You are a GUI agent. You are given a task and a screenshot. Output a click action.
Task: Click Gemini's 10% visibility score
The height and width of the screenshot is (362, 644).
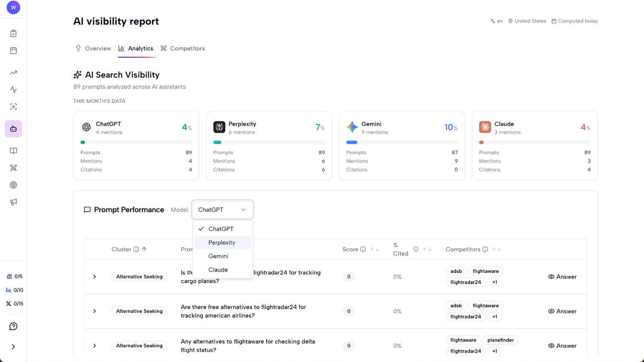point(451,128)
